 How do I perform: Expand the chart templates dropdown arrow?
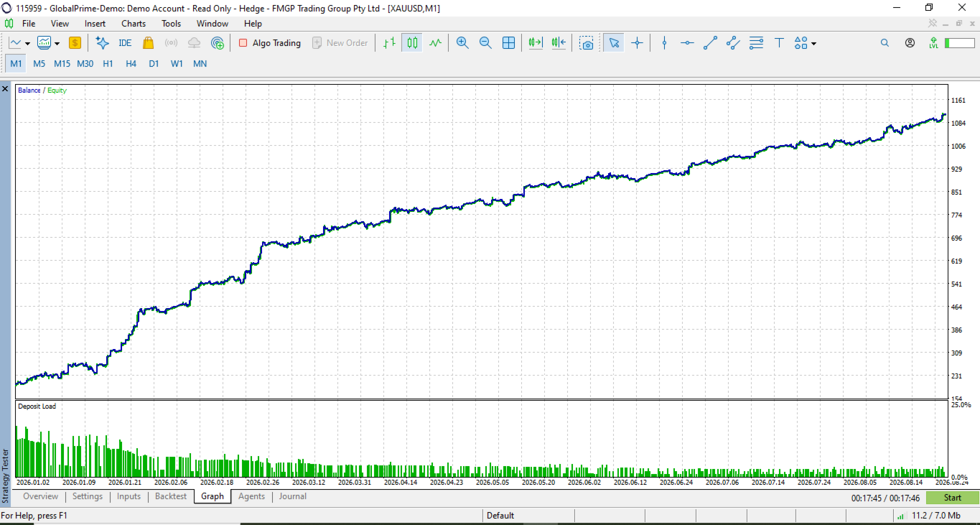pos(57,44)
